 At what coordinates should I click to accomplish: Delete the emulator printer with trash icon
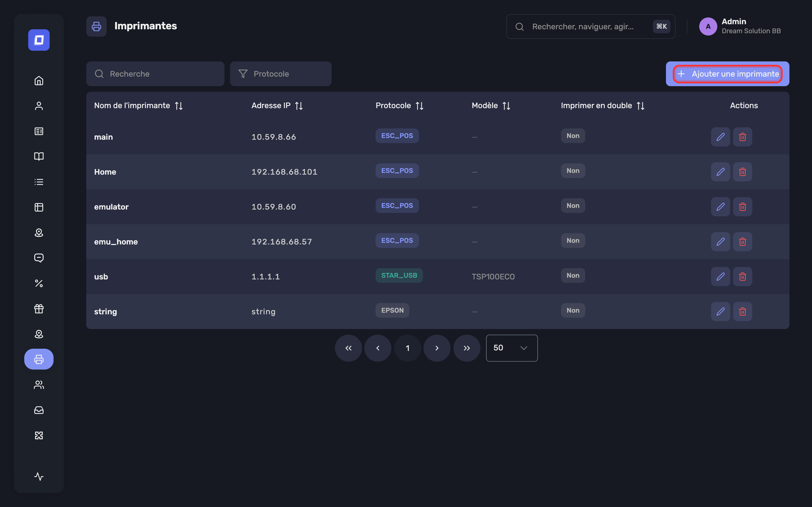point(743,207)
